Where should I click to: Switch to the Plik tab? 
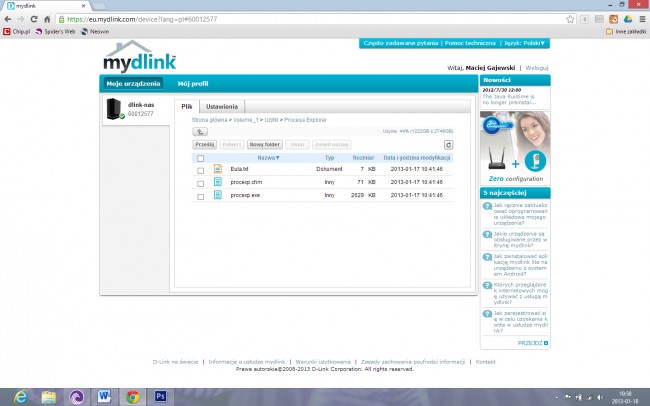[187, 107]
